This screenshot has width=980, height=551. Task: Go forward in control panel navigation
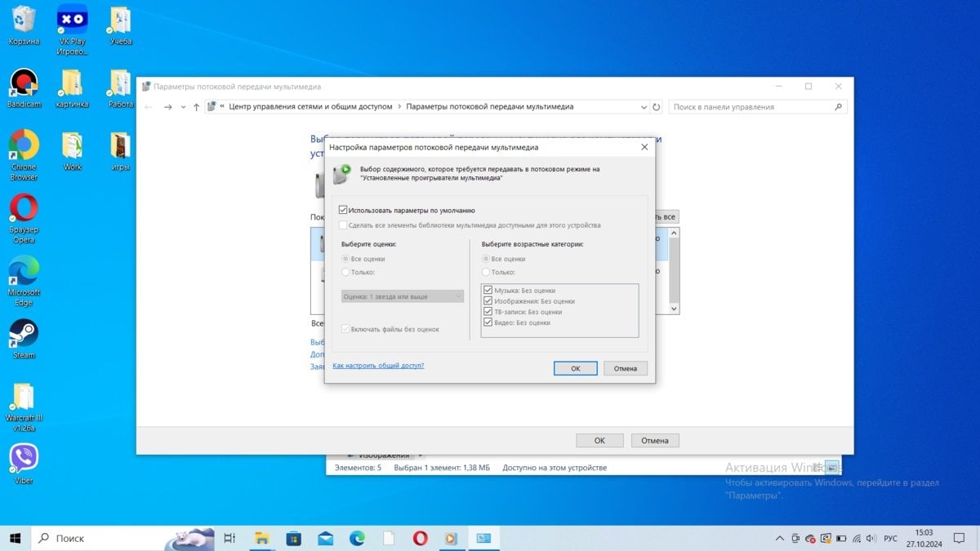pyautogui.click(x=167, y=107)
